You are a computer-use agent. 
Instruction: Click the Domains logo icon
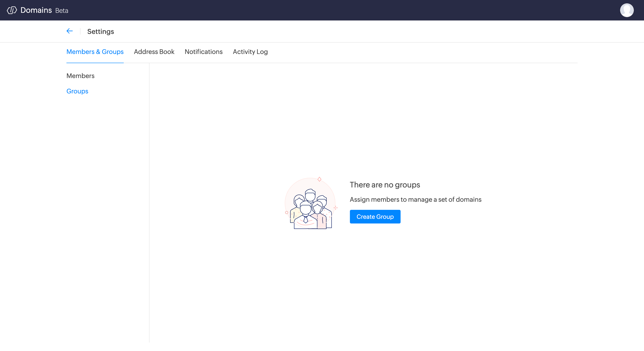click(x=12, y=10)
